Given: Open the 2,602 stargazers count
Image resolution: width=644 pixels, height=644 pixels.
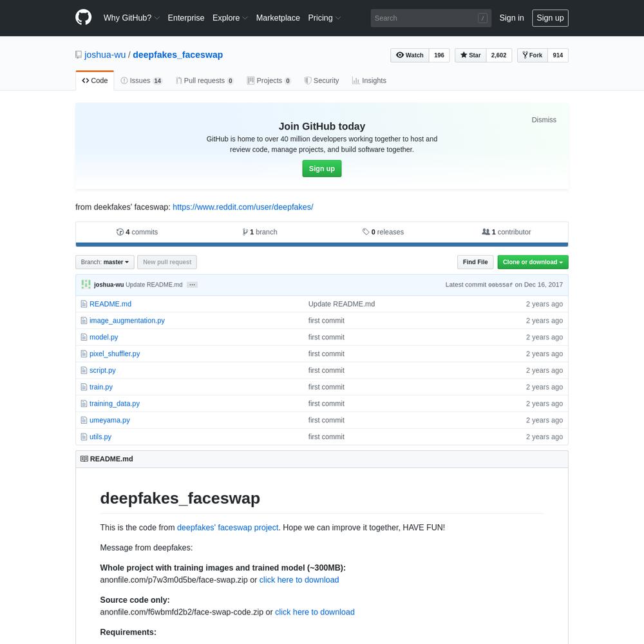Looking at the screenshot, I should click(x=498, y=55).
